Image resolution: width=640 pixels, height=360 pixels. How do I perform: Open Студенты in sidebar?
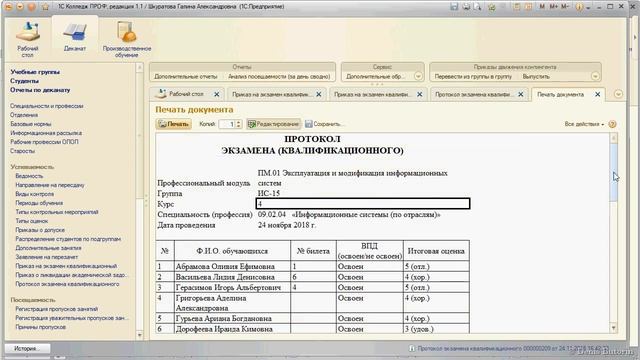point(24,81)
